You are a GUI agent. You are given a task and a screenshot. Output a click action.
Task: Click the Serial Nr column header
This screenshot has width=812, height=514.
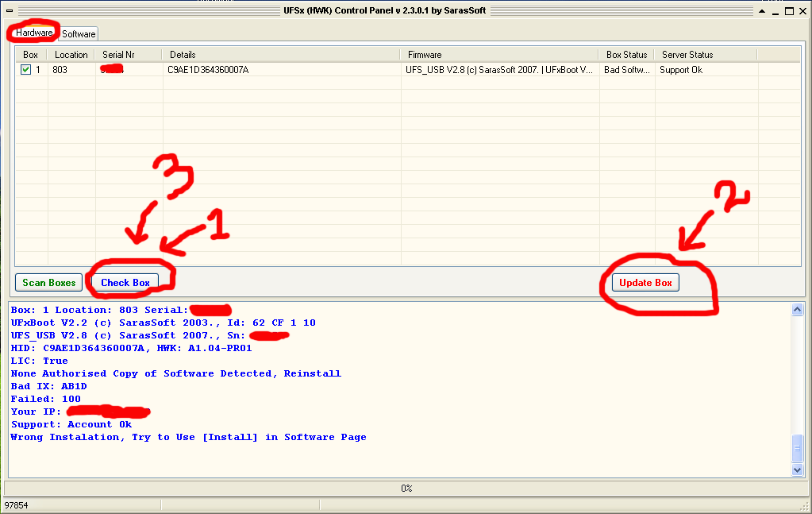(x=129, y=54)
